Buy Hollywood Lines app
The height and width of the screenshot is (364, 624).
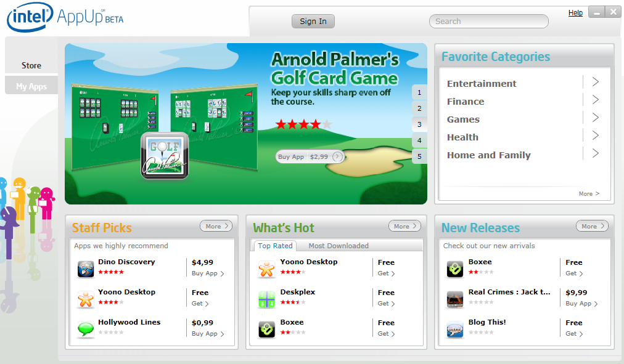pos(208,334)
